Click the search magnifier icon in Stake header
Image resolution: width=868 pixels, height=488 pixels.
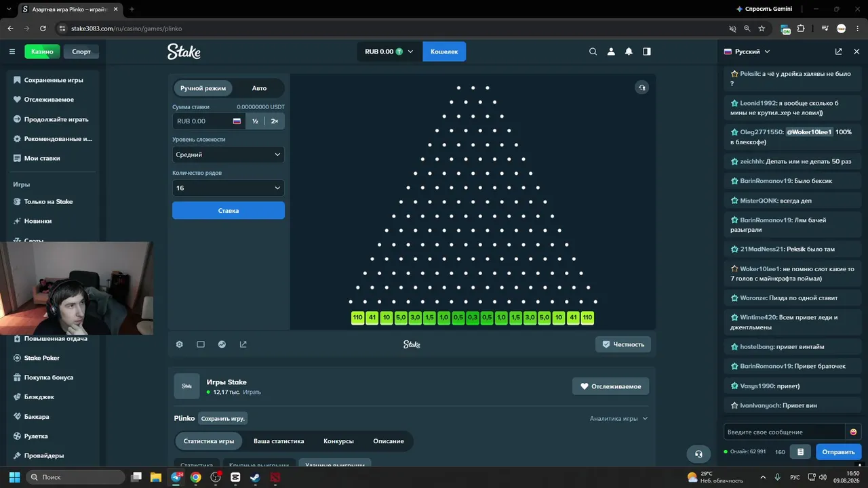(x=593, y=52)
